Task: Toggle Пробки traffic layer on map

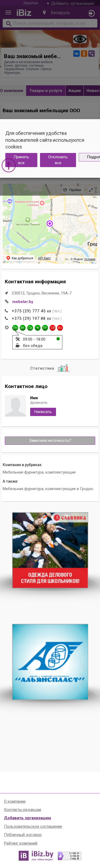Action: click(72, 190)
